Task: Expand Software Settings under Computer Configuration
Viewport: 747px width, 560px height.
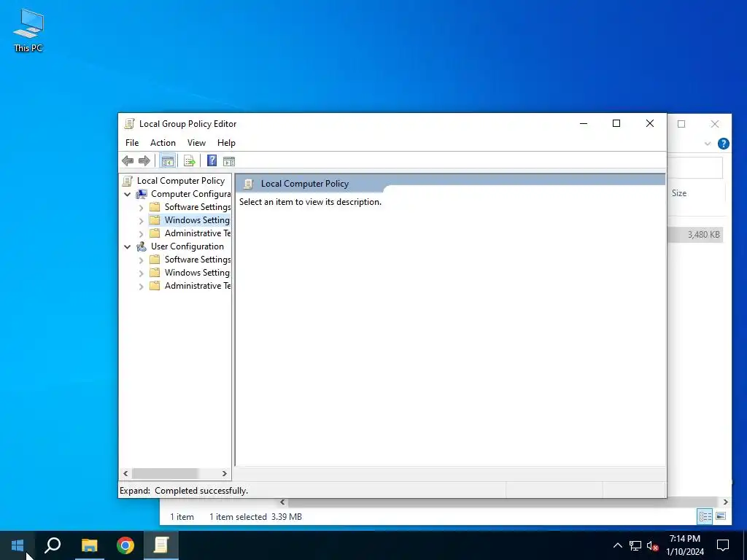Action: (141, 208)
